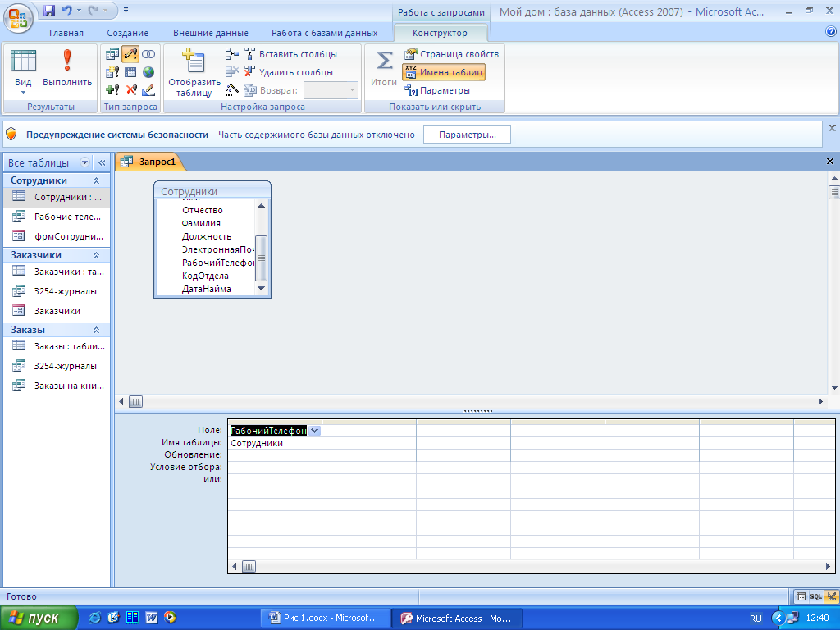Collapse the Заказчики group

tap(97, 255)
